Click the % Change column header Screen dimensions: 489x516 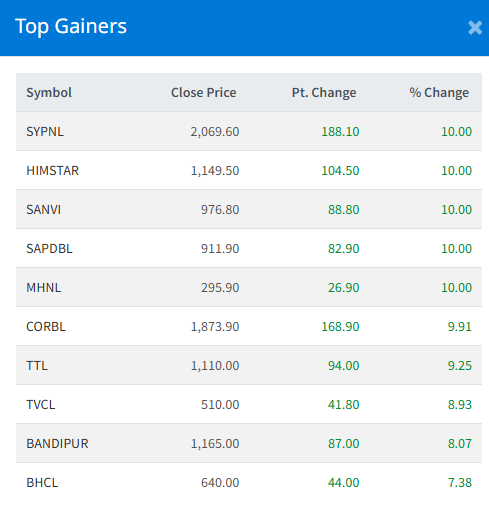[x=439, y=92]
